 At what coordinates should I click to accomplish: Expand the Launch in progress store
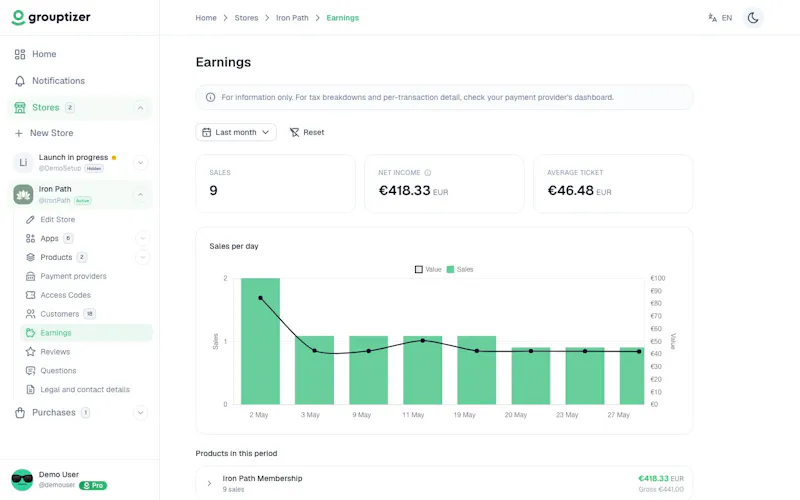click(x=140, y=163)
